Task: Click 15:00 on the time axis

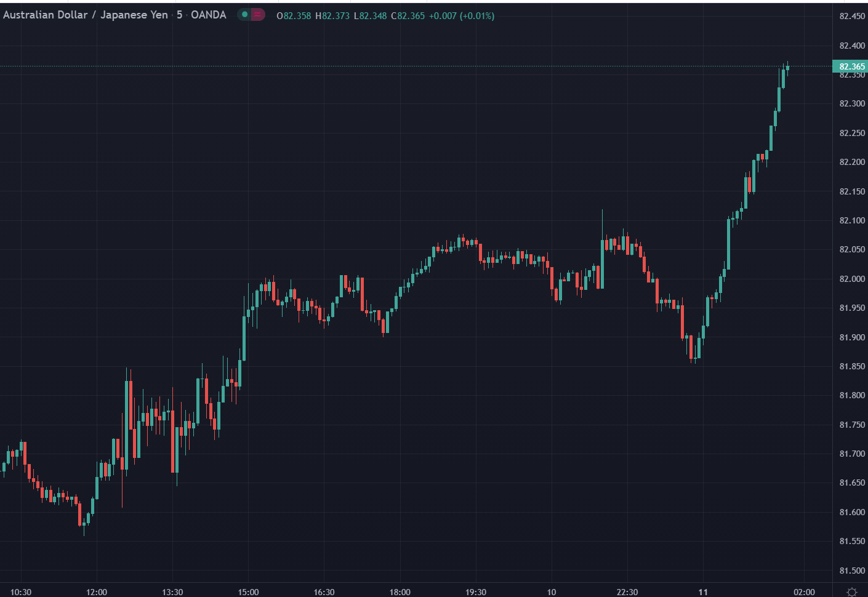Action: (248, 592)
